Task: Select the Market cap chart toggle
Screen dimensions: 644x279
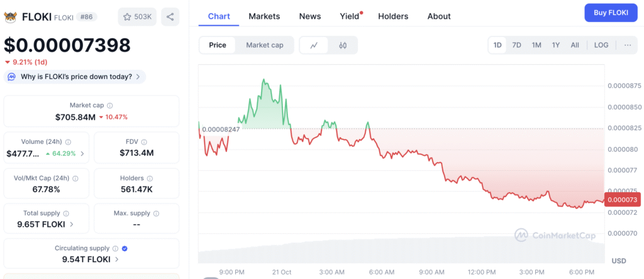Action: point(264,45)
